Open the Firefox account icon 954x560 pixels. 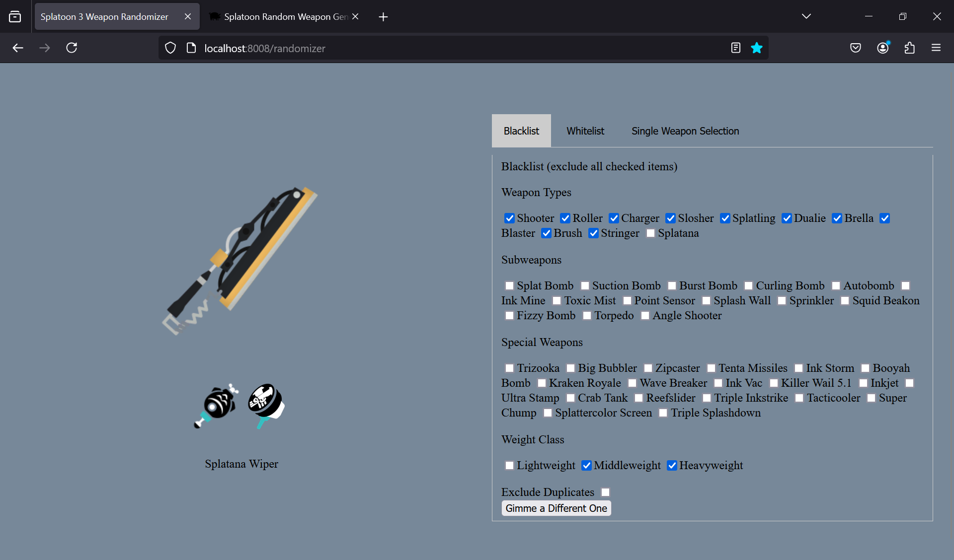coord(882,48)
